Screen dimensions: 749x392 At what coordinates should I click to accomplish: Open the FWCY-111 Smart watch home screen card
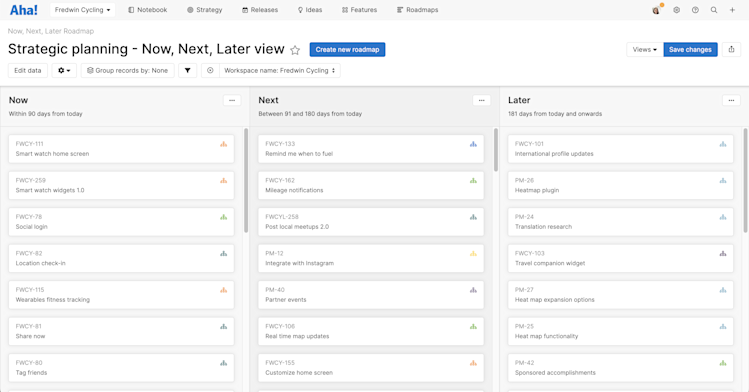[121, 149]
